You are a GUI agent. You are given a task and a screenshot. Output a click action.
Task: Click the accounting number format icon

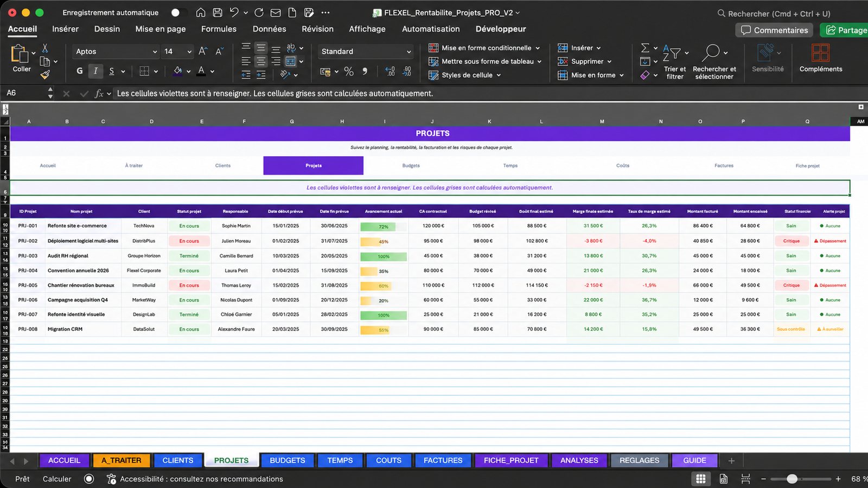[x=325, y=71]
